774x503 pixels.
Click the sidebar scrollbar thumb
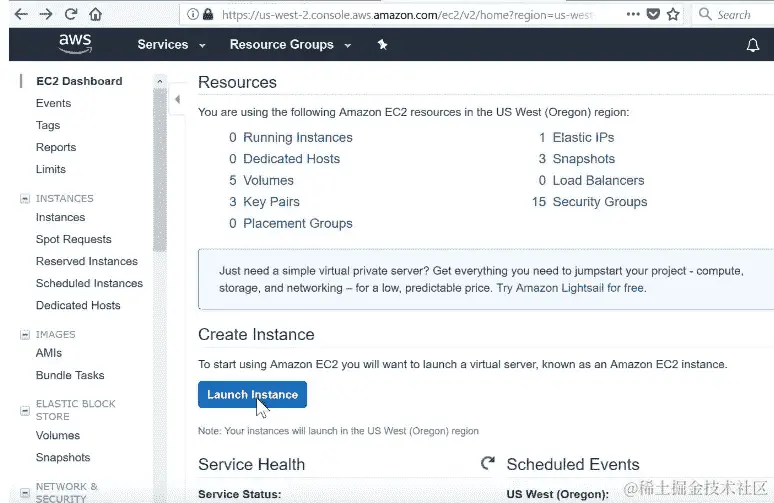(159, 170)
